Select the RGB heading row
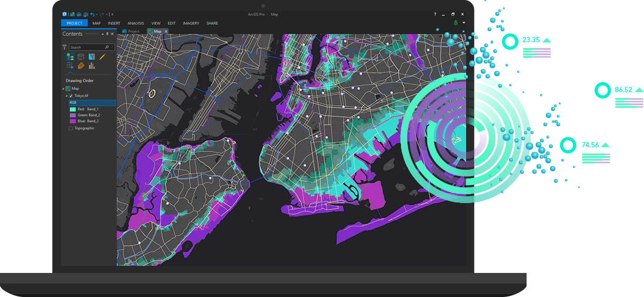This screenshot has width=644, height=297. pos(92,103)
